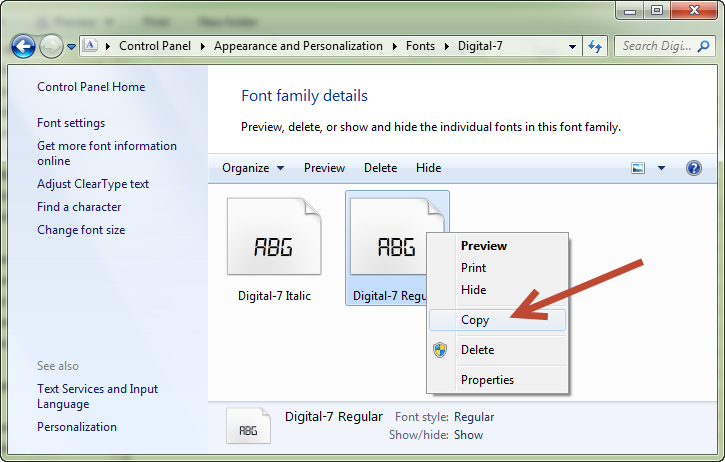Viewport: 725px width, 462px height.
Task: Select Appearance and Personalization breadcrumb
Action: tap(298, 46)
